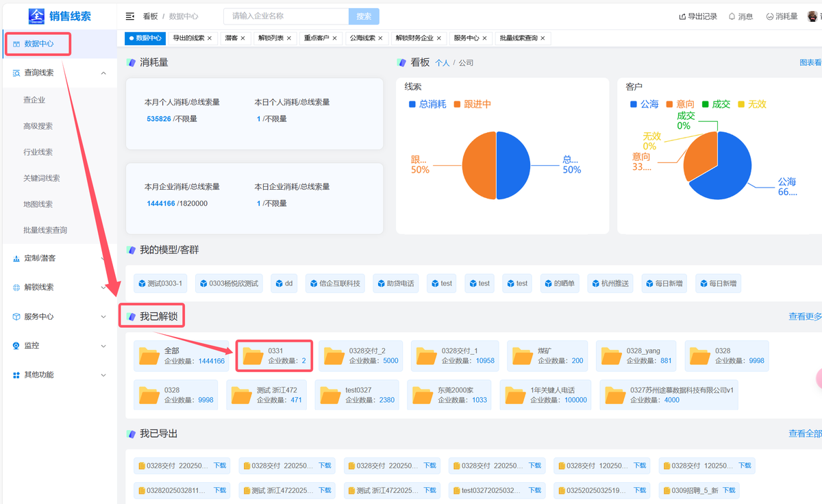Image resolution: width=822 pixels, height=504 pixels.
Task: Open the 0331 folder
Action: click(274, 356)
